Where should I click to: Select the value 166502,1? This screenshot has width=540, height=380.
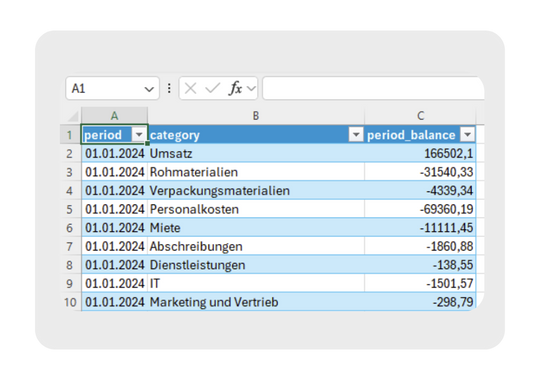click(420, 153)
